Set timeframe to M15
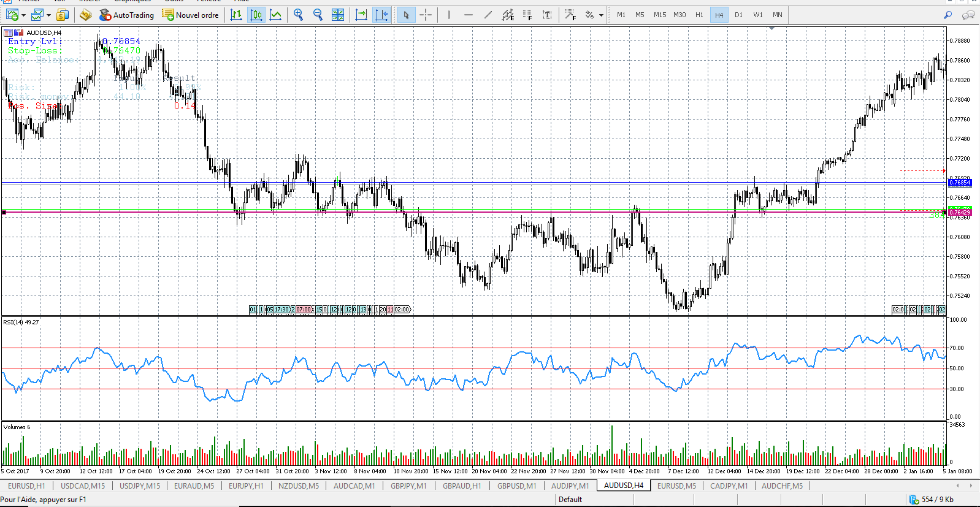The height and width of the screenshot is (507, 980). click(660, 15)
